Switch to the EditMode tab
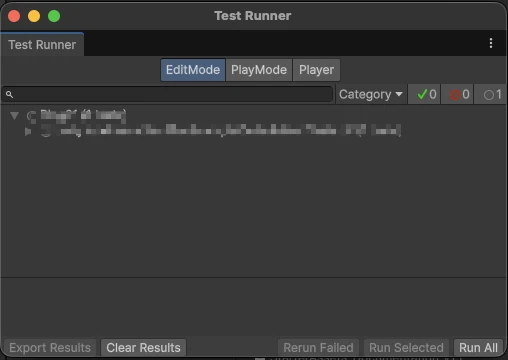 pos(193,70)
